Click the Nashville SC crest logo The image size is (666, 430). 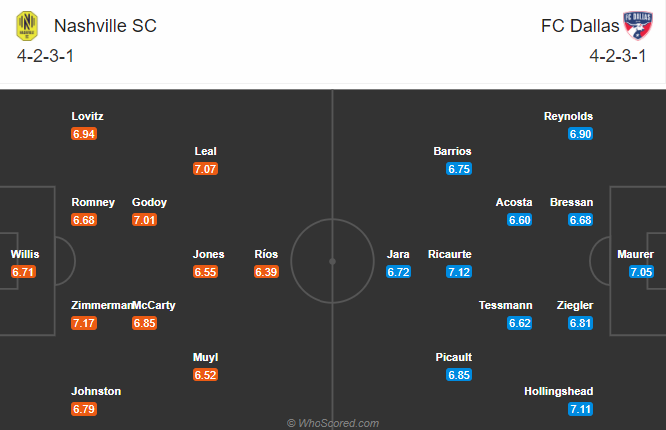pyautogui.click(x=27, y=26)
